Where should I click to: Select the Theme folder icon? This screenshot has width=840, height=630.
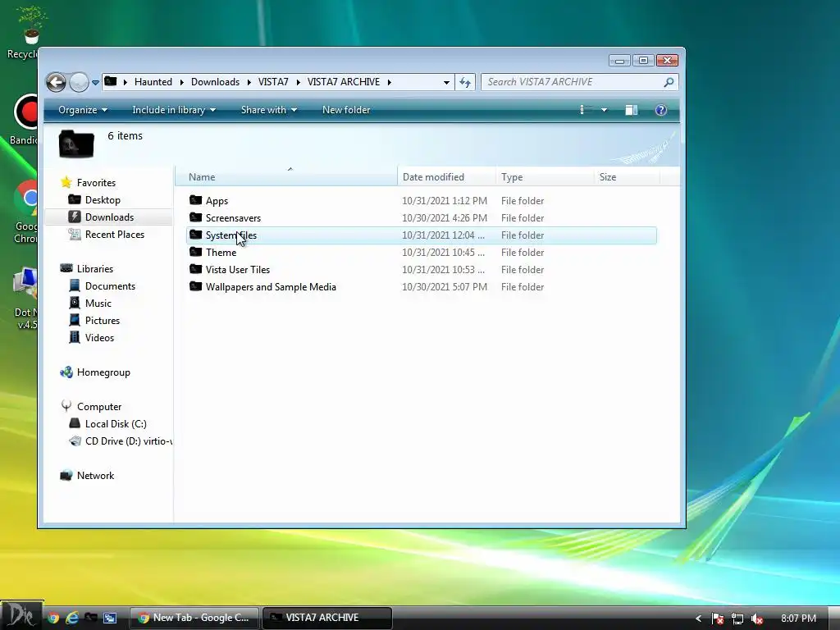(195, 252)
